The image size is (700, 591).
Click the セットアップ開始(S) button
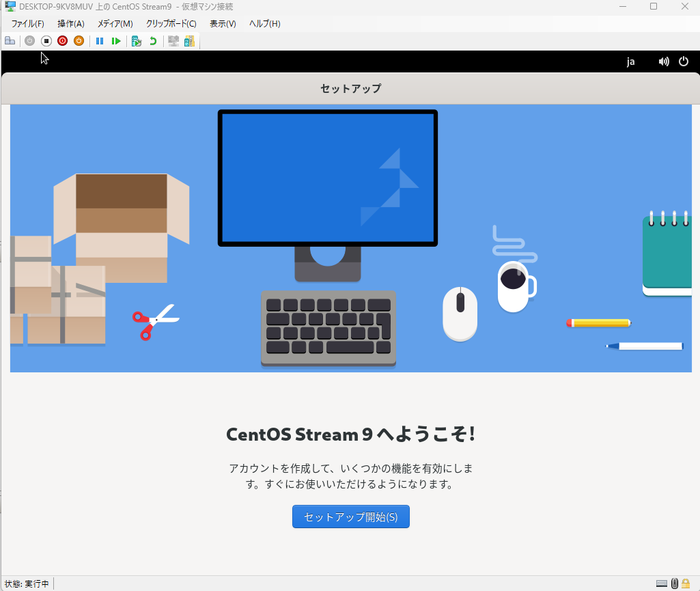tap(350, 517)
